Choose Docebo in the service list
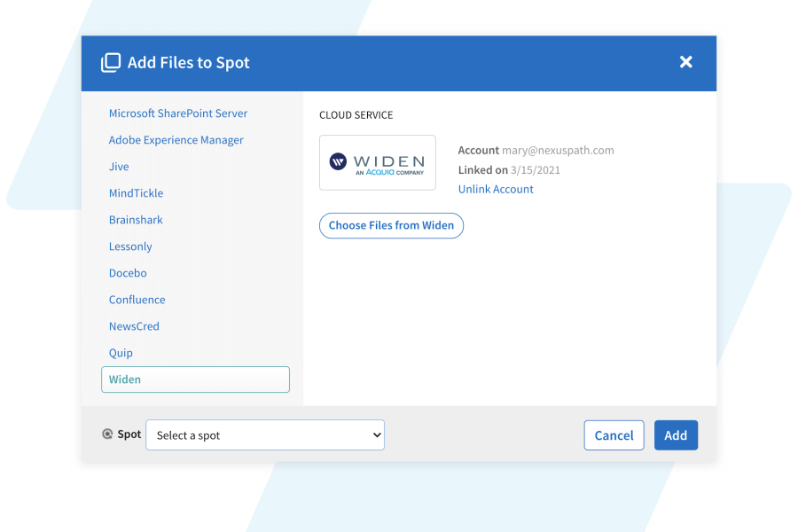Screen dimensions: 798x532 (x=128, y=273)
